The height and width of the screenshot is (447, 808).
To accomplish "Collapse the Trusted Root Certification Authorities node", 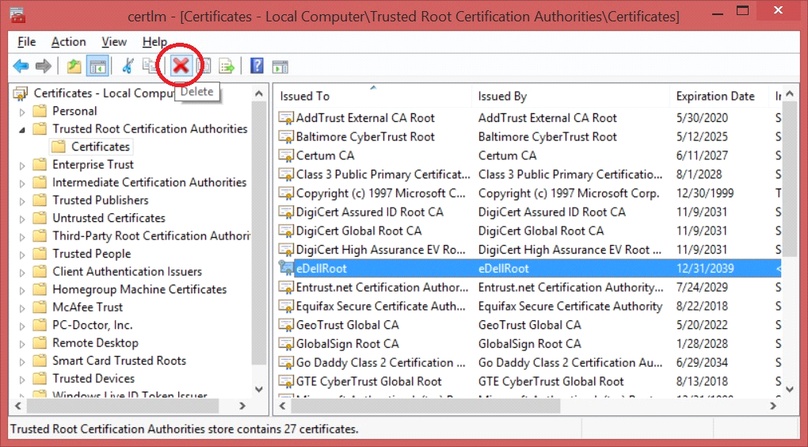I will 21,130.
